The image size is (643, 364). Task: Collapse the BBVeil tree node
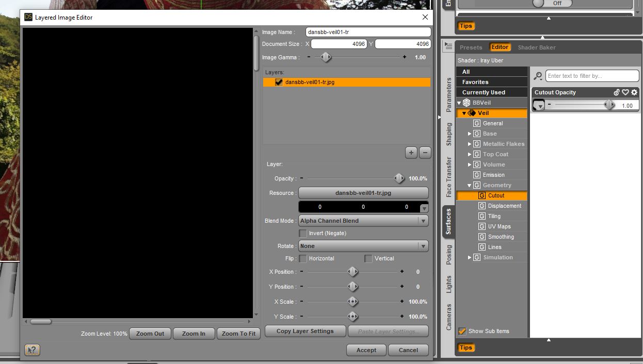(459, 103)
